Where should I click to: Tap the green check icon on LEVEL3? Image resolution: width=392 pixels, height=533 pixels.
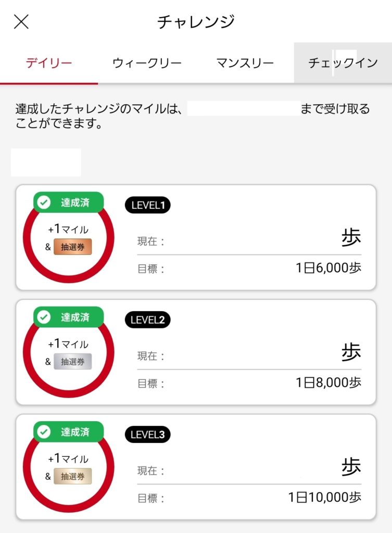tap(44, 432)
